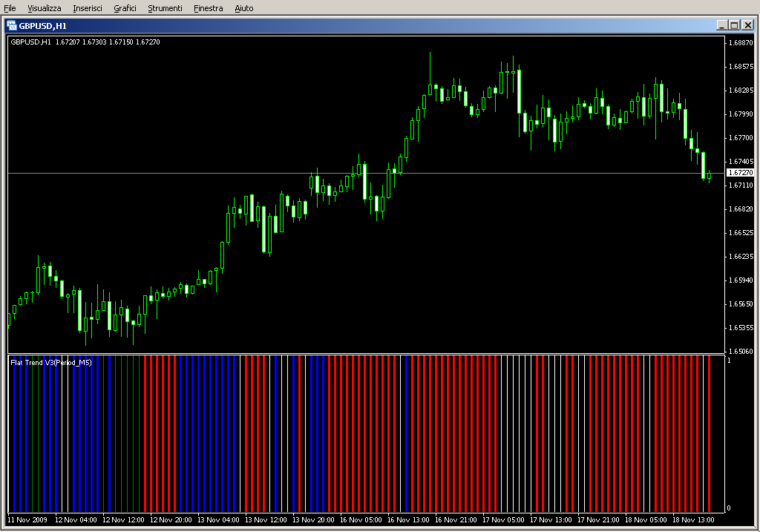The height and width of the screenshot is (532, 760).
Task: Click the GBPUSD,H1 price info text in chart
Action: [x=85, y=42]
